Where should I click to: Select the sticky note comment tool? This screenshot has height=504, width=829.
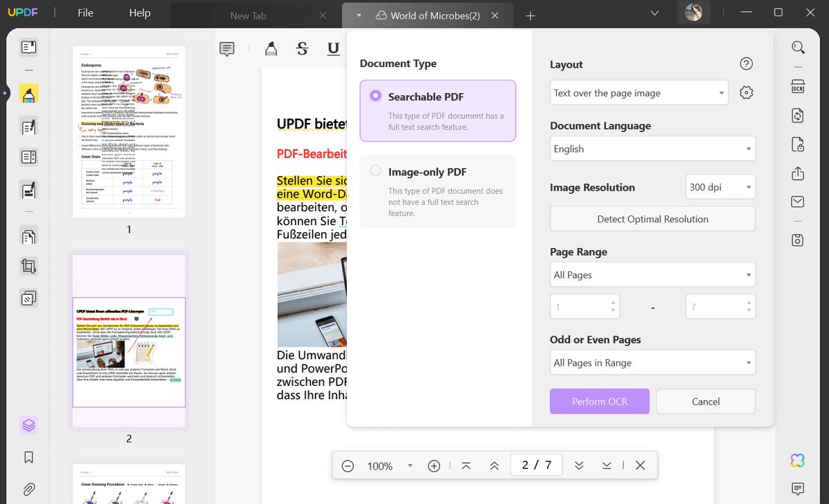pyautogui.click(x=227, y=48)
